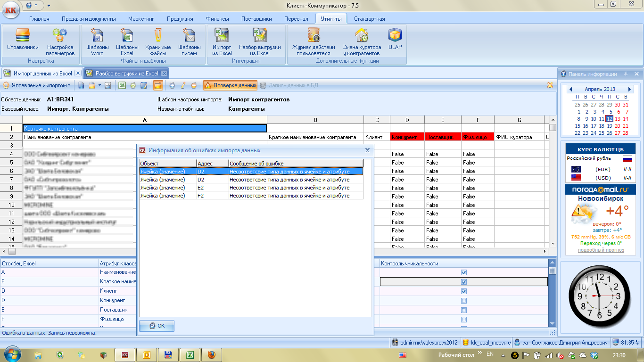
Task: Switch to Поставщики ribbon tab
Action: (256, 19)
